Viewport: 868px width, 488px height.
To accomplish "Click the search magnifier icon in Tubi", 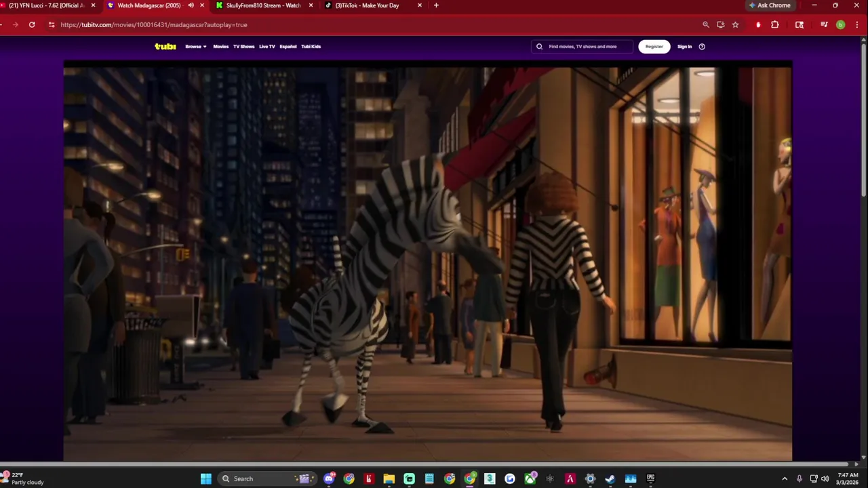I will 540,47.
